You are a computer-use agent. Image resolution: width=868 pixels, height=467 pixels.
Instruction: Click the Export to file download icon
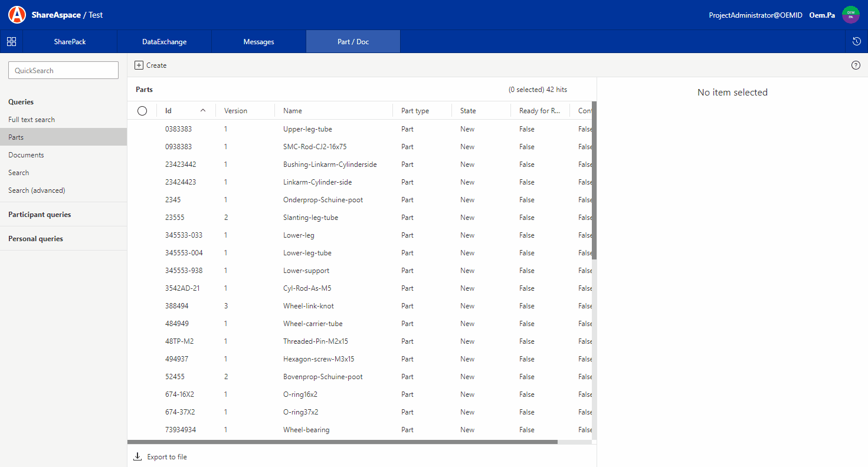click(x=137, y=456)
